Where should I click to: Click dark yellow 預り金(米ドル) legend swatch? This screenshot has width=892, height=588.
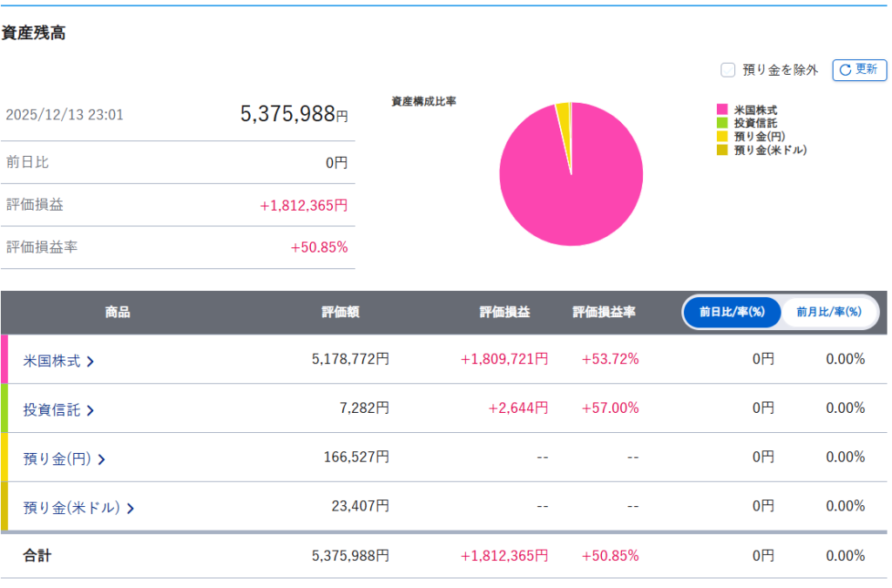721,150
